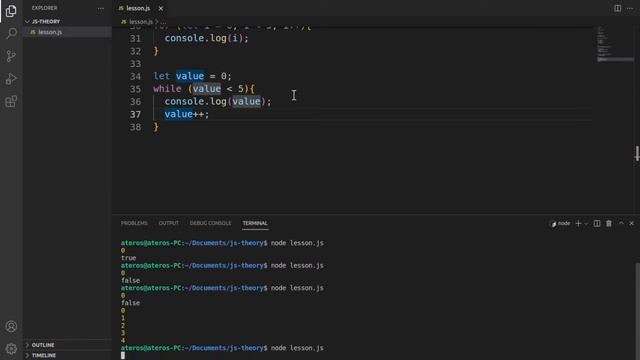The width and height of the screenshot is (640, 360).
Task: Click lesson.js in the breadcrumb
Action: coord(141,22)
